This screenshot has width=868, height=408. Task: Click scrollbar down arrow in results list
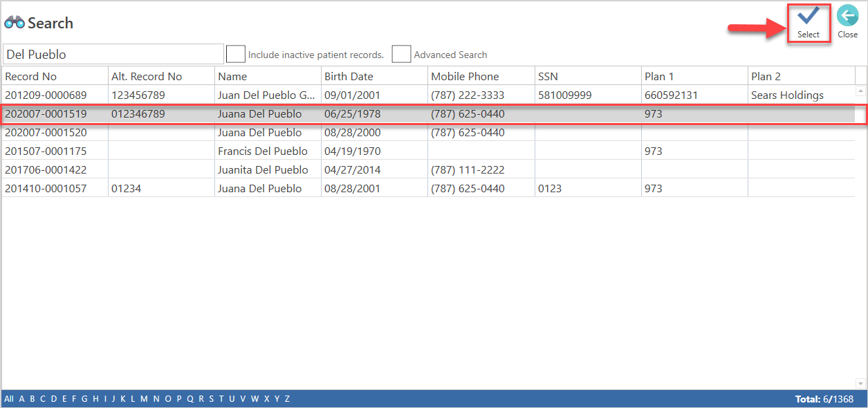coord(861,384)
